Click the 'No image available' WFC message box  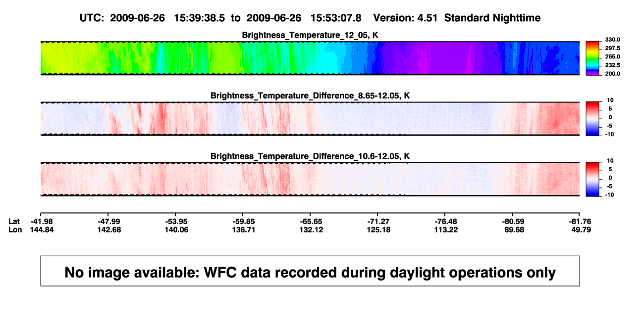point(310,271)
